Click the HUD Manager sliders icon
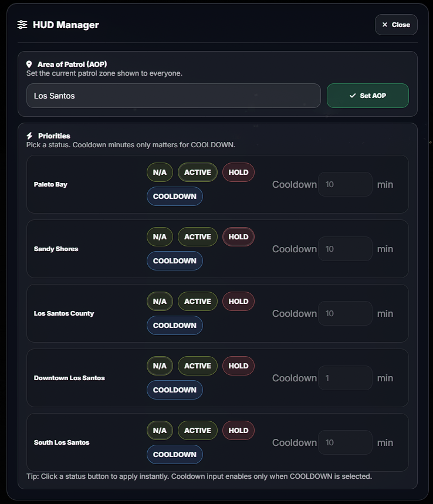Image resolution: width=433 pixels, height=504 pixels. tap(22, 25)
